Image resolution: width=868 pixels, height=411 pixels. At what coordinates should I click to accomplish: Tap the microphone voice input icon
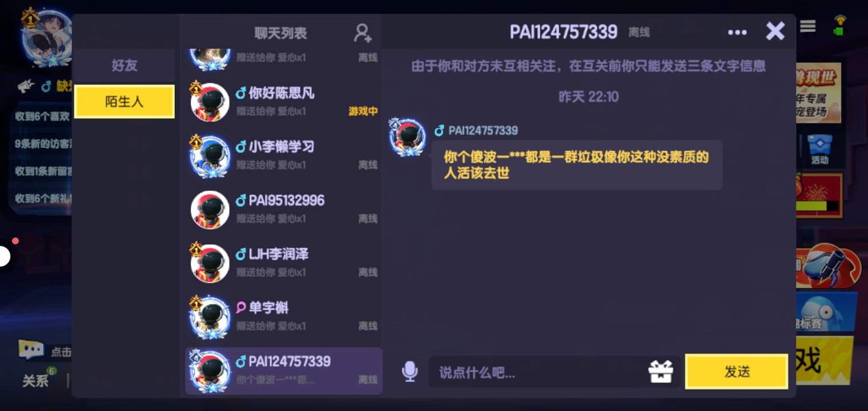(x=409, y=372)
